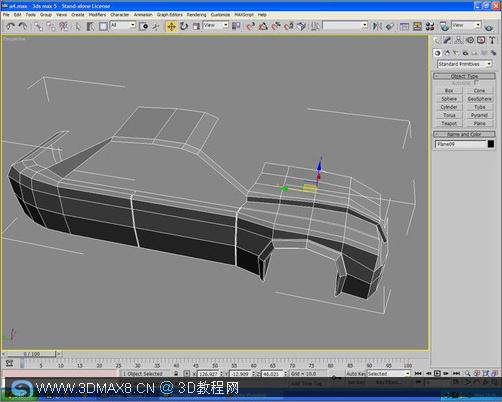Activate the Select and Move tool

point(171,26)
